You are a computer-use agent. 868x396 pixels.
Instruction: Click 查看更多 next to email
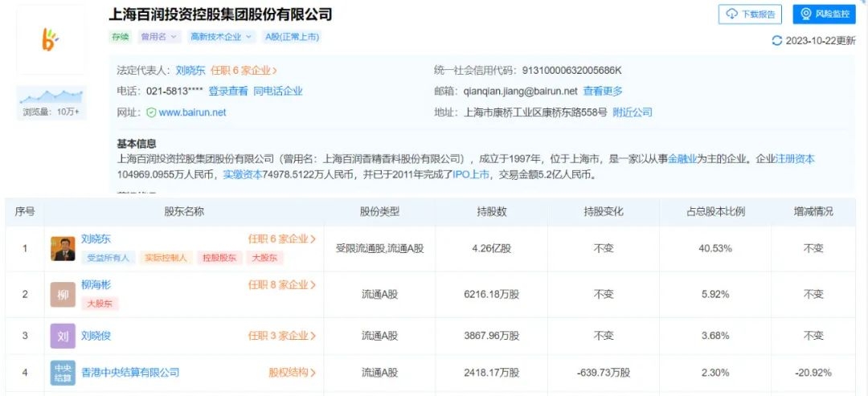603,92
